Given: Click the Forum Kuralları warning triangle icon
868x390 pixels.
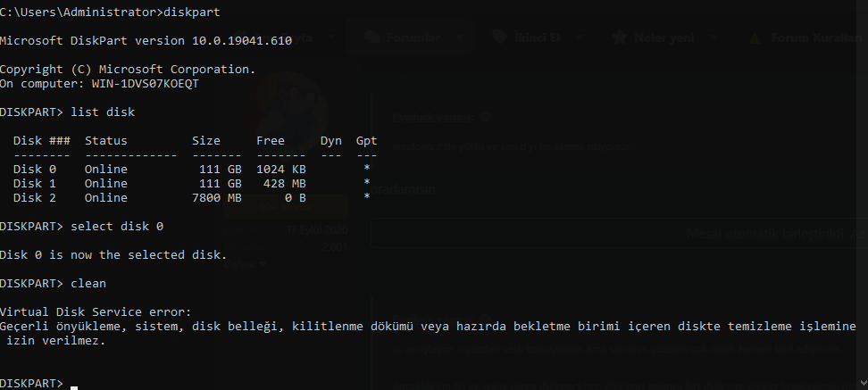Looking at the screenshot, I should tap(754, 37).
